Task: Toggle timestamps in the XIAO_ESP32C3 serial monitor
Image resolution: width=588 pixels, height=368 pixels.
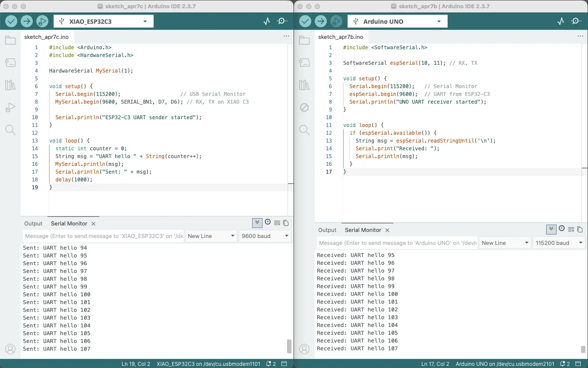Action: 268,222
